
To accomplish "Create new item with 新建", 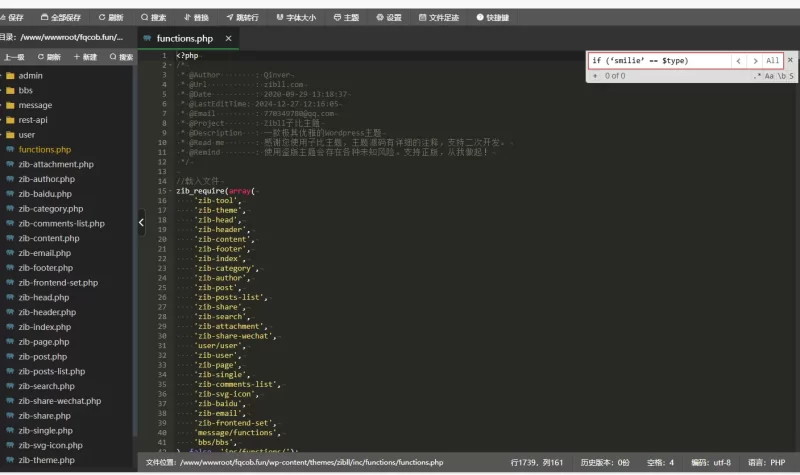I will tap(85, 57).
